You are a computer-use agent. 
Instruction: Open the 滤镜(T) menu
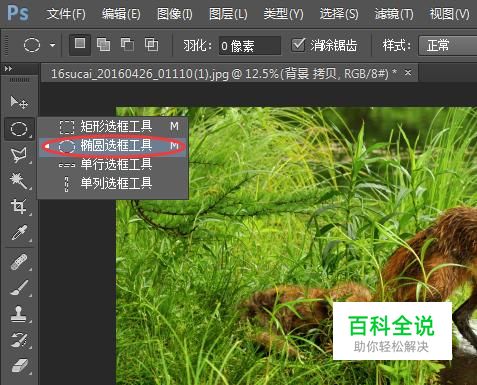pos(394,14)
